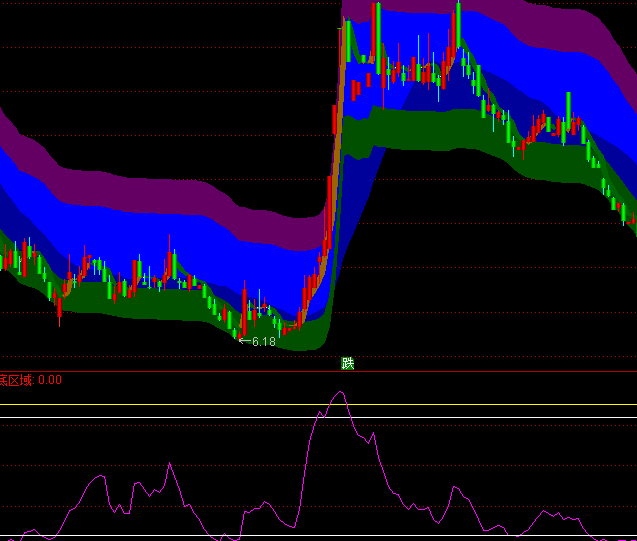This screenshot has width=637, height=541.
Task: Click the 6.18 low price label
Action: (264, 342)
